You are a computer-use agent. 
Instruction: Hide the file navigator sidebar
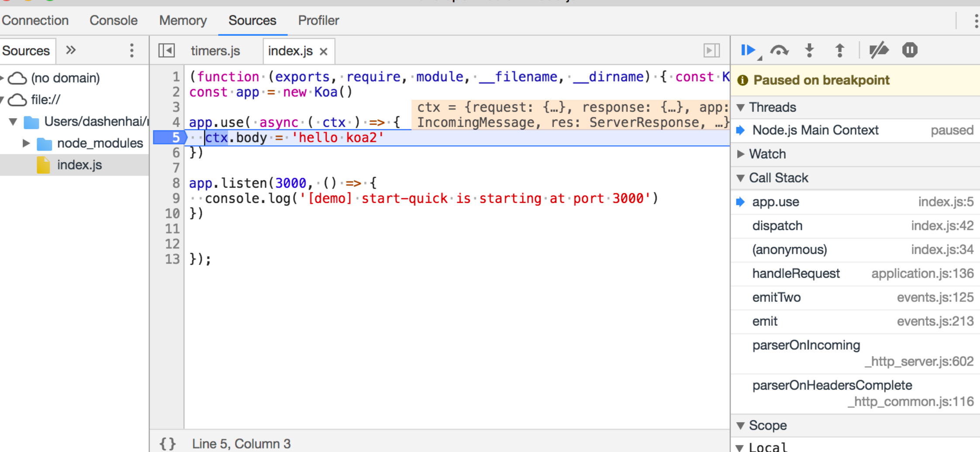pos(166,51)
